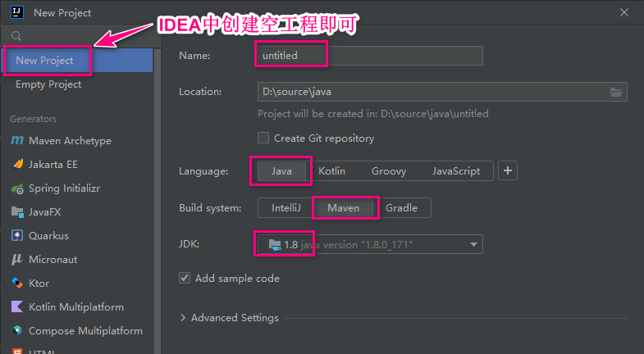Add a language with the plus button
This screenshot has height=354, width=644.
(508, 170)
